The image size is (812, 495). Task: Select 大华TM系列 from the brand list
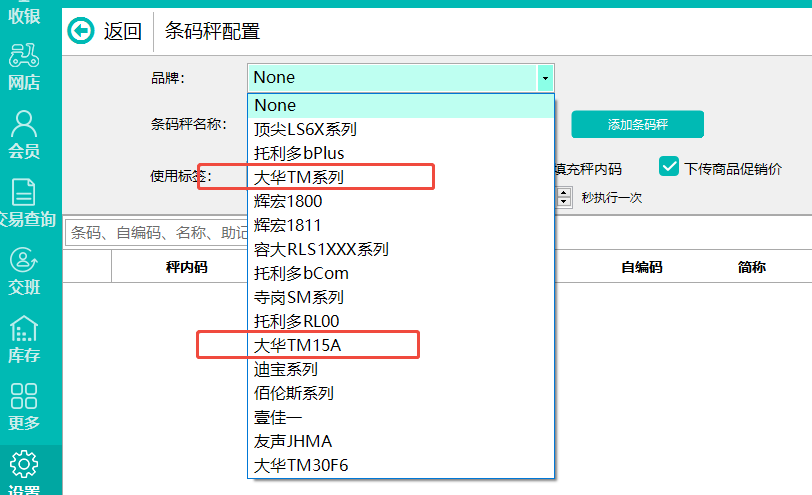pyautogui.click(x=401, y=177)
